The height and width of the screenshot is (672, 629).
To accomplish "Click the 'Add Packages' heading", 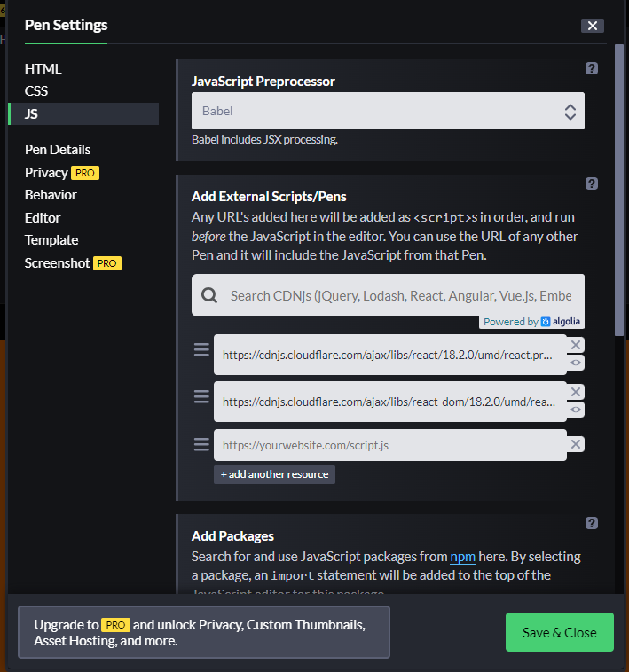I will point(232,536).
